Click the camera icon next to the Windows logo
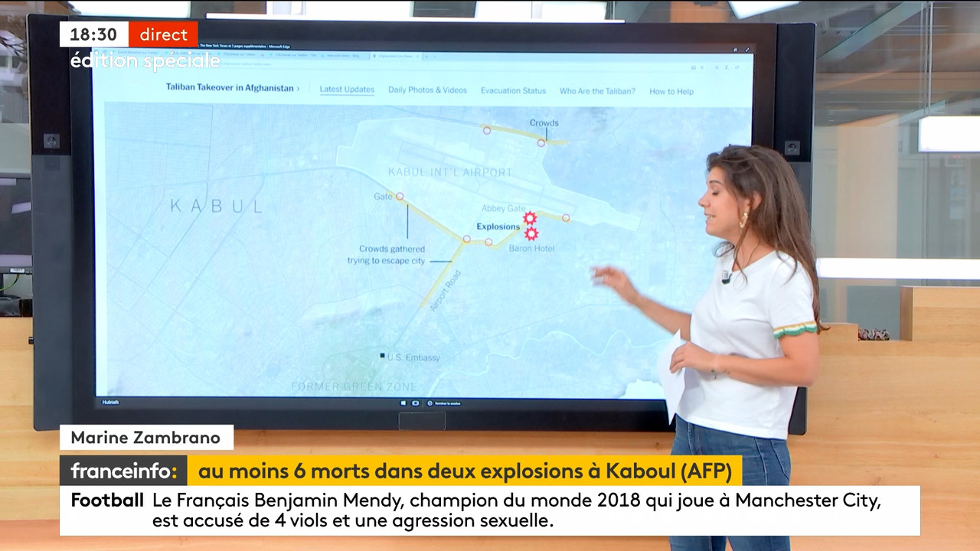The height and width of the screenshot is (551, 980). coord(416,403)
